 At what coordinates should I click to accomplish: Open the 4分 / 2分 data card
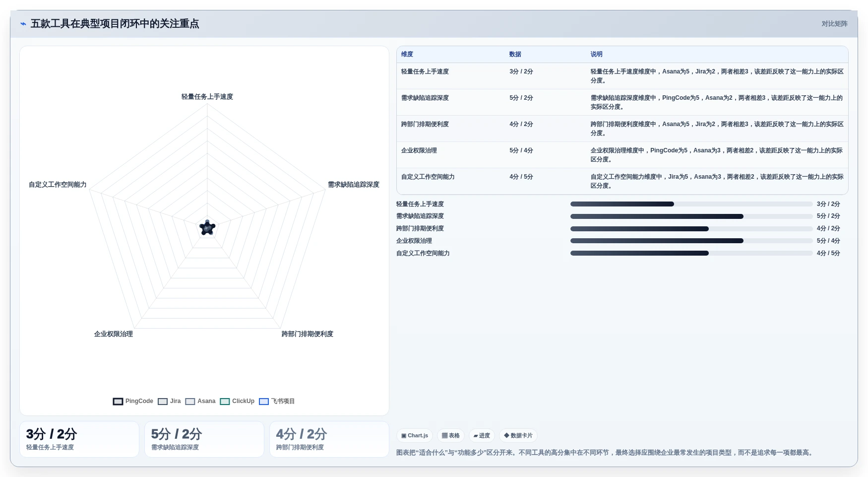tap(329, 439)
